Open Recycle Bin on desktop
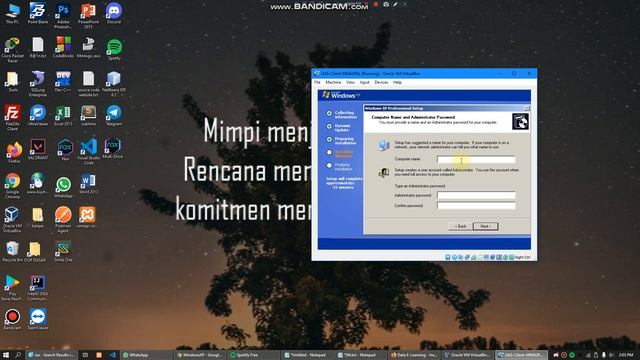 (x=13, y=251)
